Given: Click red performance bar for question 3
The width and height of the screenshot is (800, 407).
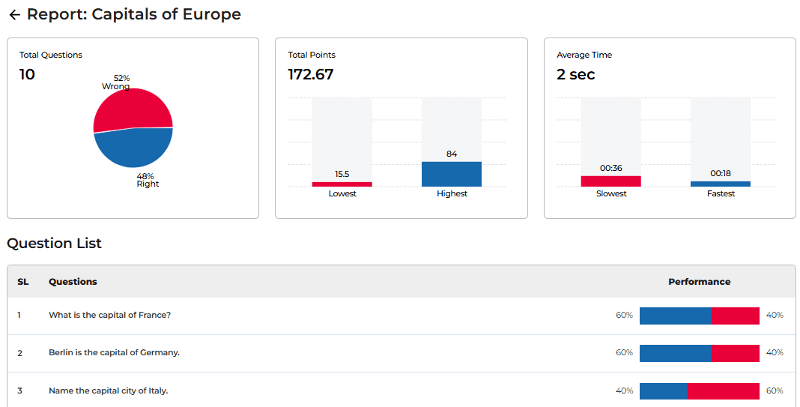Looking at the screenshot, I should (723, 390).
